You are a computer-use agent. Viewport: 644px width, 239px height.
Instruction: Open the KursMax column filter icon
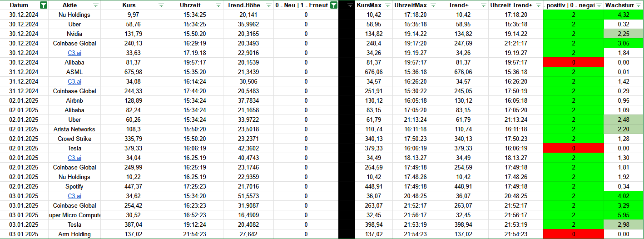click(386, 5)
